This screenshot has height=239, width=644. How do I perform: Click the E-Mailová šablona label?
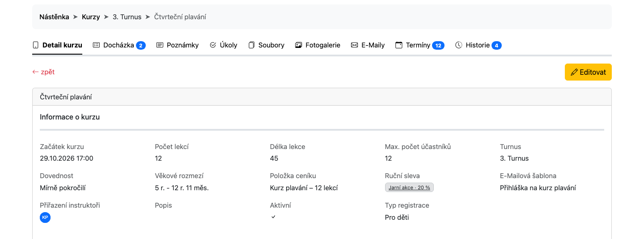click(x=528, y=176)
